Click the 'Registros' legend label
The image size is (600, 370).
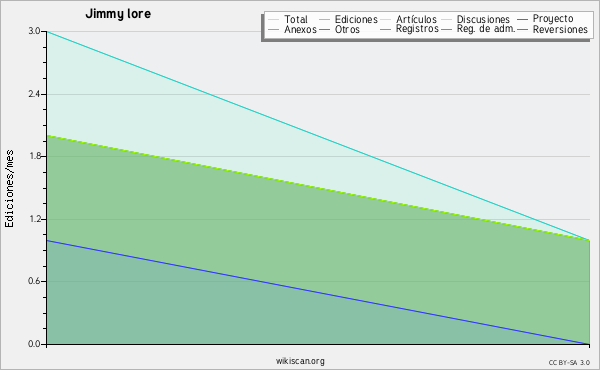(x=417, y=29)
